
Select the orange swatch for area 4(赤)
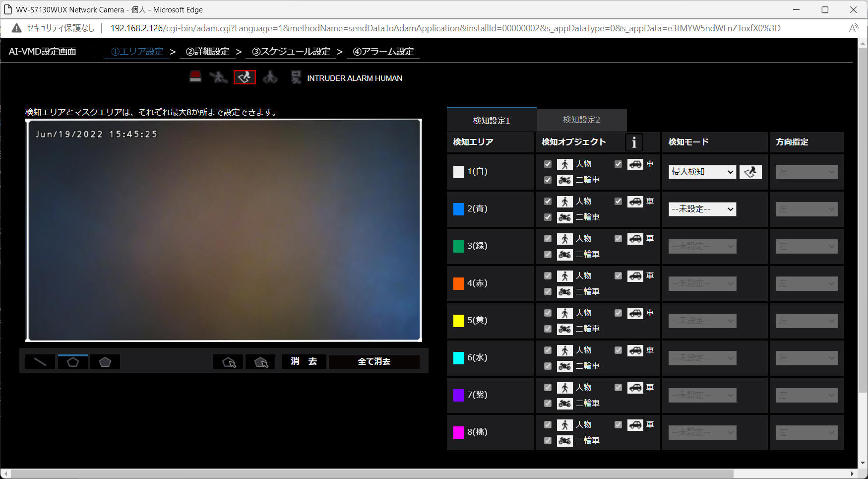point(459,283)
